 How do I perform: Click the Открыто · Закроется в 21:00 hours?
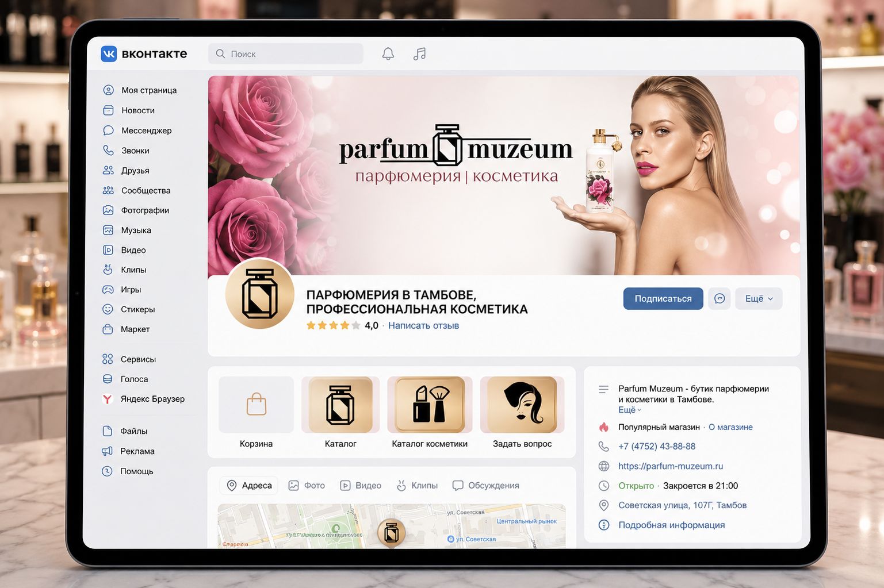(x=678, y=486)
